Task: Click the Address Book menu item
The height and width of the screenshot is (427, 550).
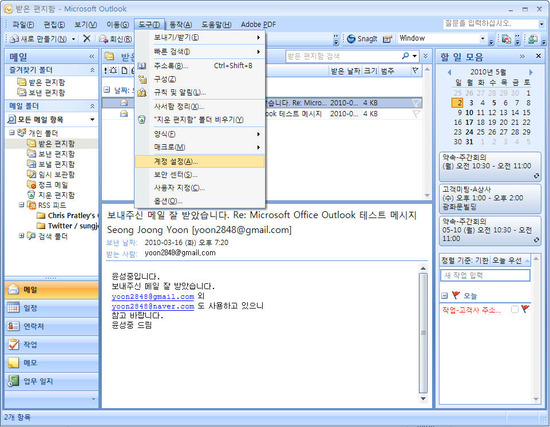Action: 200,66
